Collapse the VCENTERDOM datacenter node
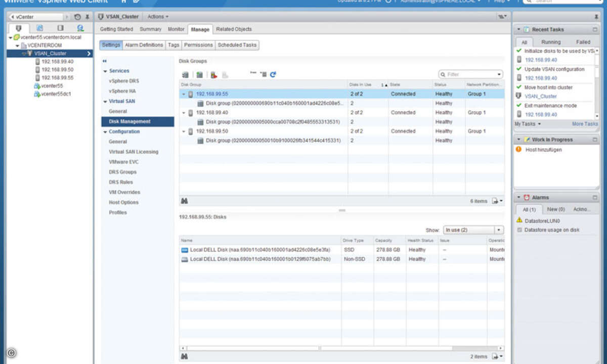 pyautogui.click(x=18, y=45)
